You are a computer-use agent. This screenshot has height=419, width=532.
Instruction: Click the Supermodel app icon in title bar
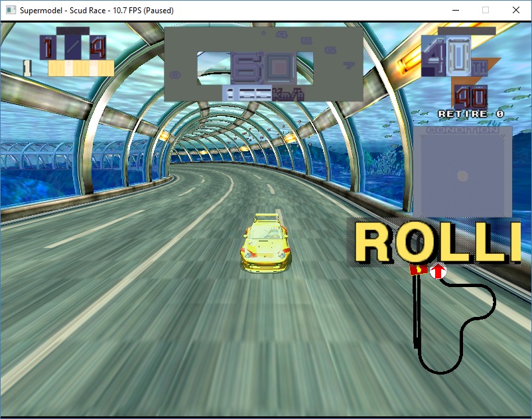tap(11, 10)
